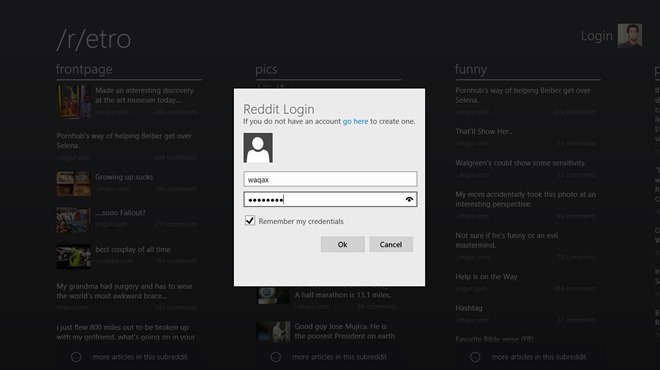660x370 pixels.
Task: Open 'Growing up sucks' thumbnail
Action: click(73, 184)
